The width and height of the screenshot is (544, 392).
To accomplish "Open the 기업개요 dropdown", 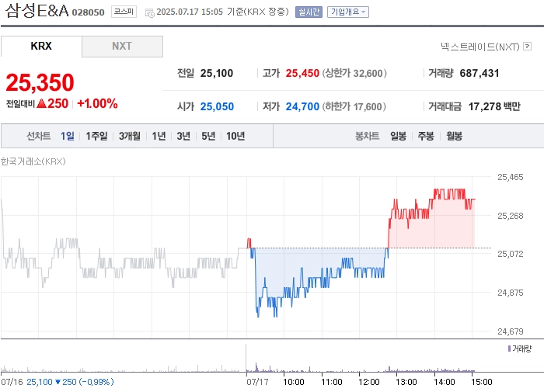I will click(348, 12).
